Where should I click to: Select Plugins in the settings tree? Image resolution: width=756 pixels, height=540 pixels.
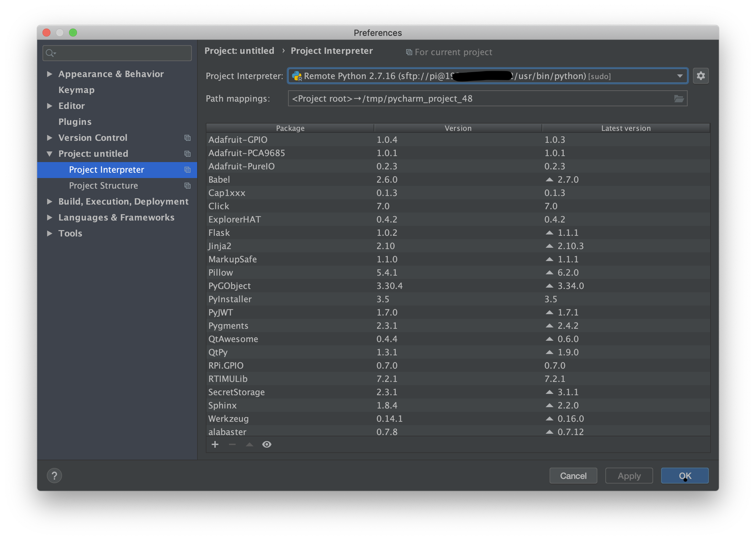point(75,122)
